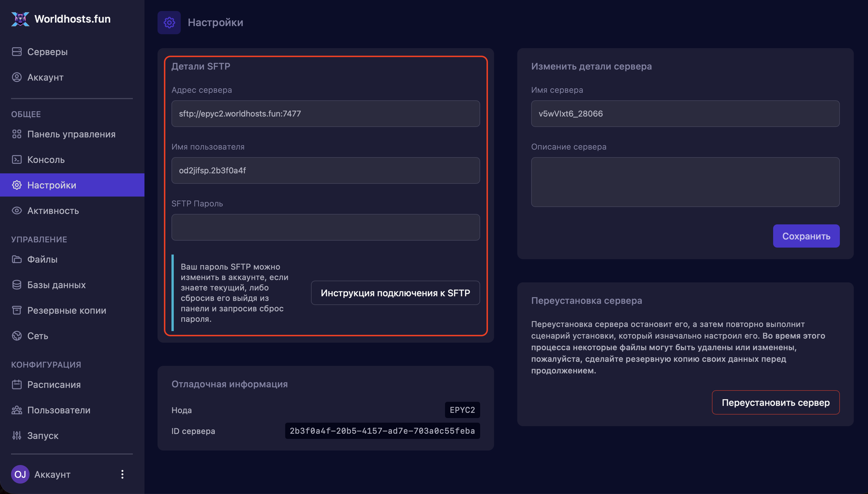Click the Резервные копии archive icon
The width and height of the screenshot is (868, 494).
pos(17,310)
